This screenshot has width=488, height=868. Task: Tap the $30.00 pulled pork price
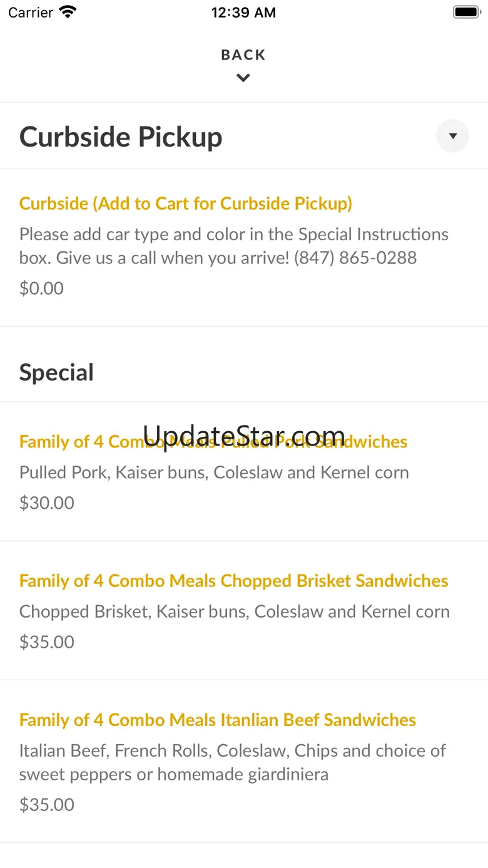[47, 503]
